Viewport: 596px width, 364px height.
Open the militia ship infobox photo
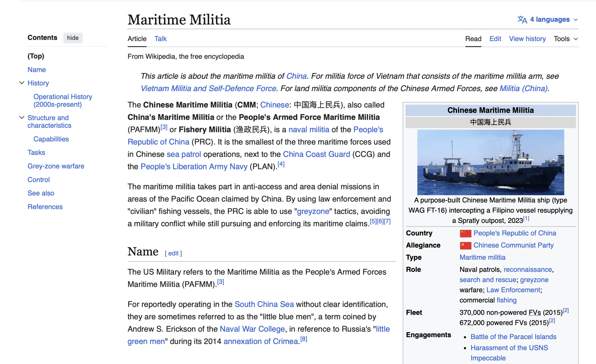click(x=491, y=162)
